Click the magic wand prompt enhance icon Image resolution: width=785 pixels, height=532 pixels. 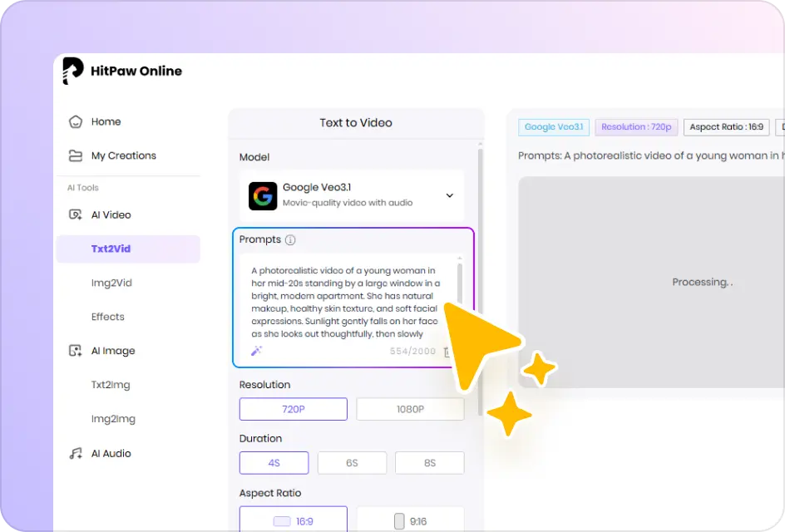257,351
